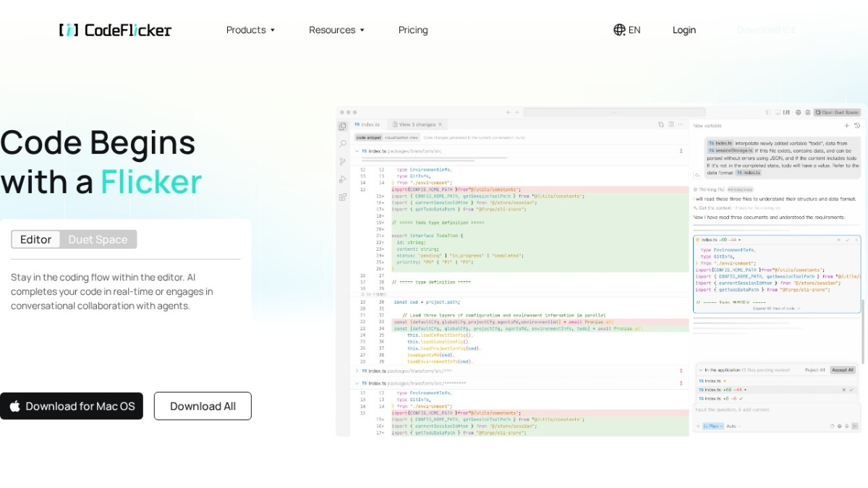Switch to visualization view
Viewport: 868px width, 488px height.
[x=401, y=137]
